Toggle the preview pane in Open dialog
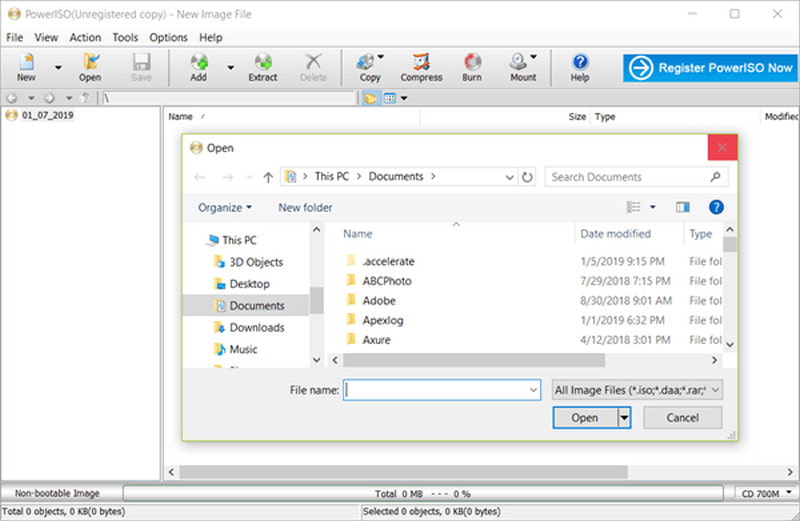The height and width of the screenshot is (521, 800). [x=683, y=207]
